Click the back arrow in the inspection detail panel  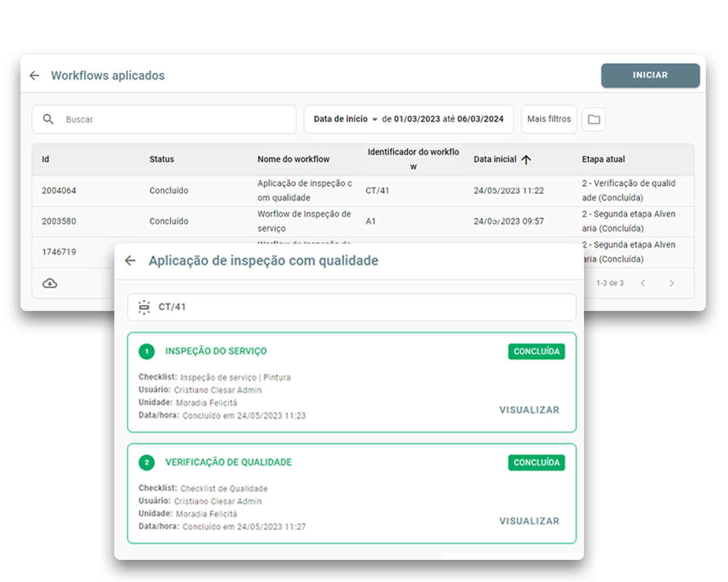pos(130,260)
